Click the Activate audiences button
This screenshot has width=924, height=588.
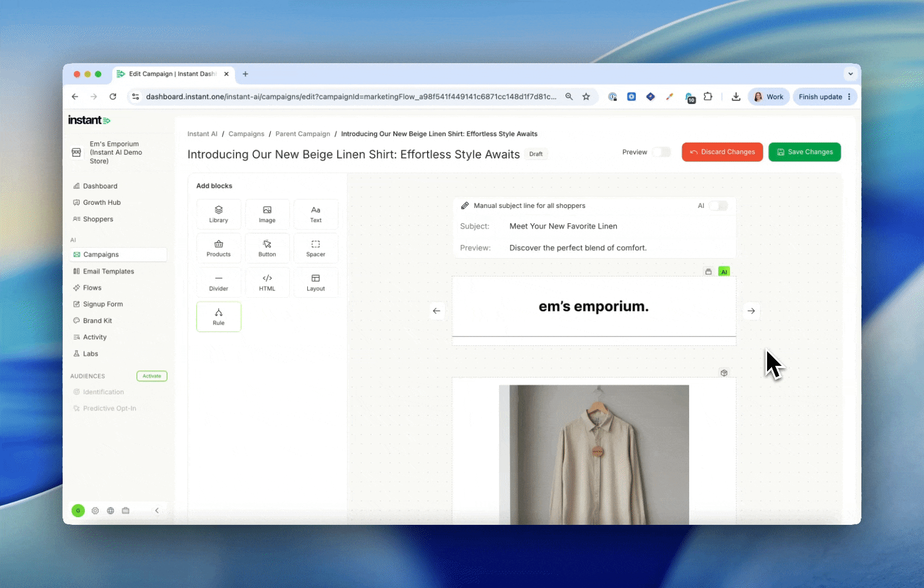point(151,376)
